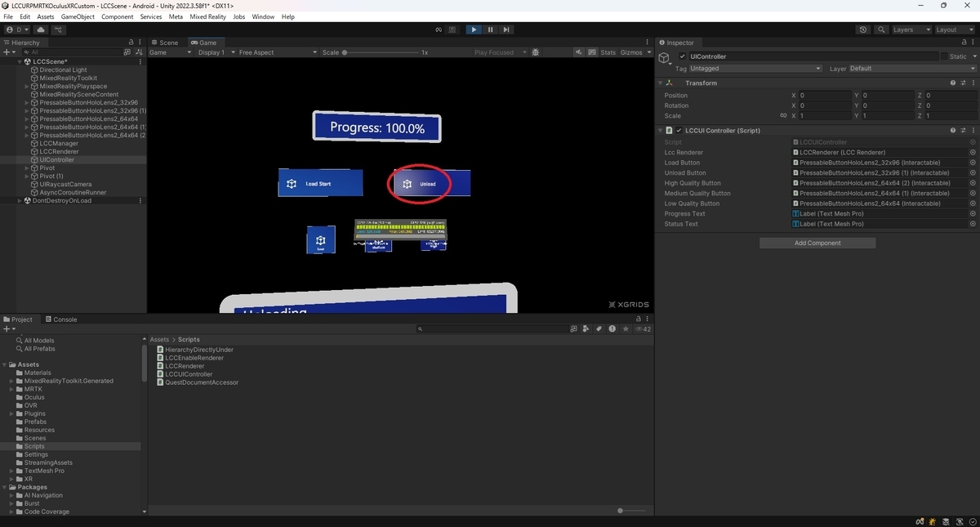Toggle LCCUI Controller script enabled checkbox
This screenshot has height=527, width=980.
679,130
